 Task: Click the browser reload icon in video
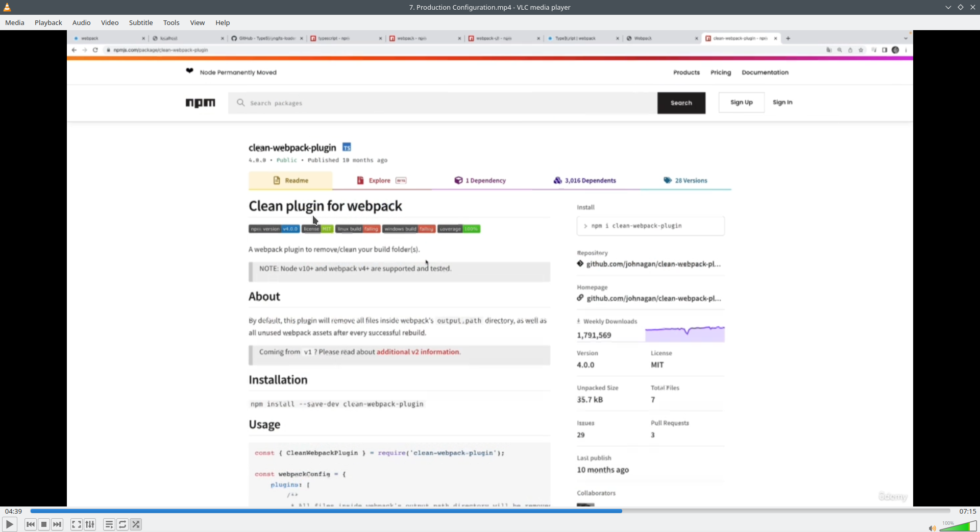95,50
